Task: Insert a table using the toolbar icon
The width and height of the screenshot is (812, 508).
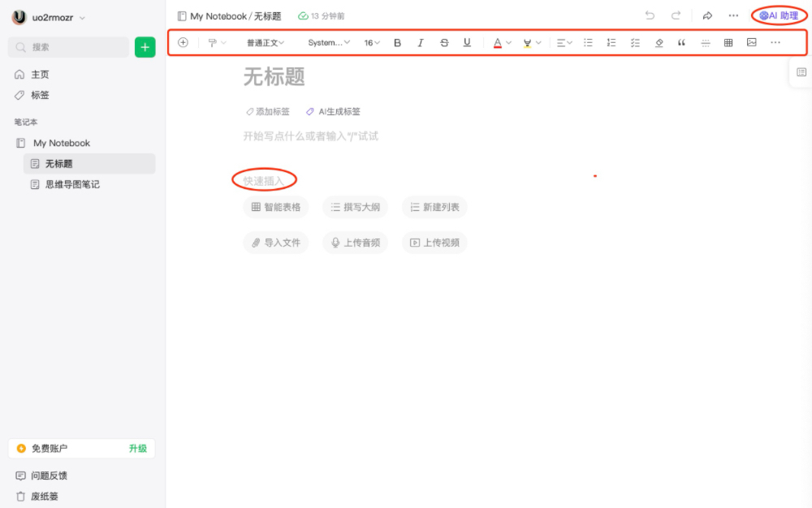Action: (x=728, y=42)
